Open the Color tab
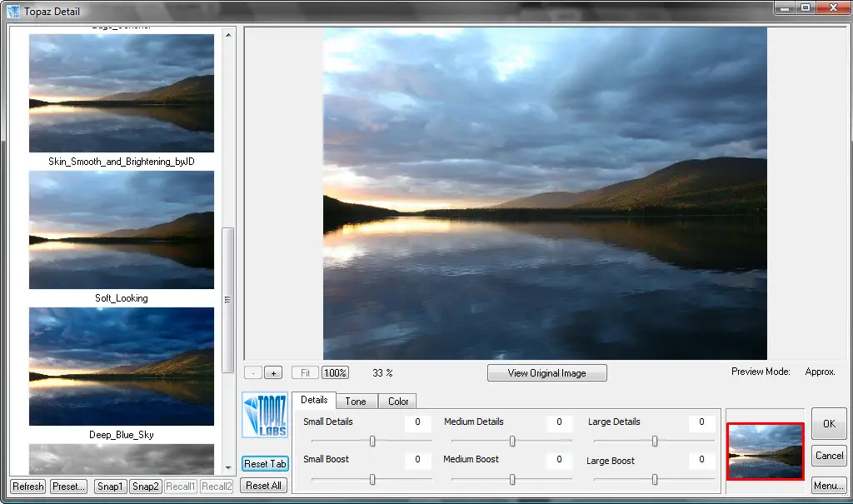Viewport: 853px width, 504px height. (x=398, y=402)
